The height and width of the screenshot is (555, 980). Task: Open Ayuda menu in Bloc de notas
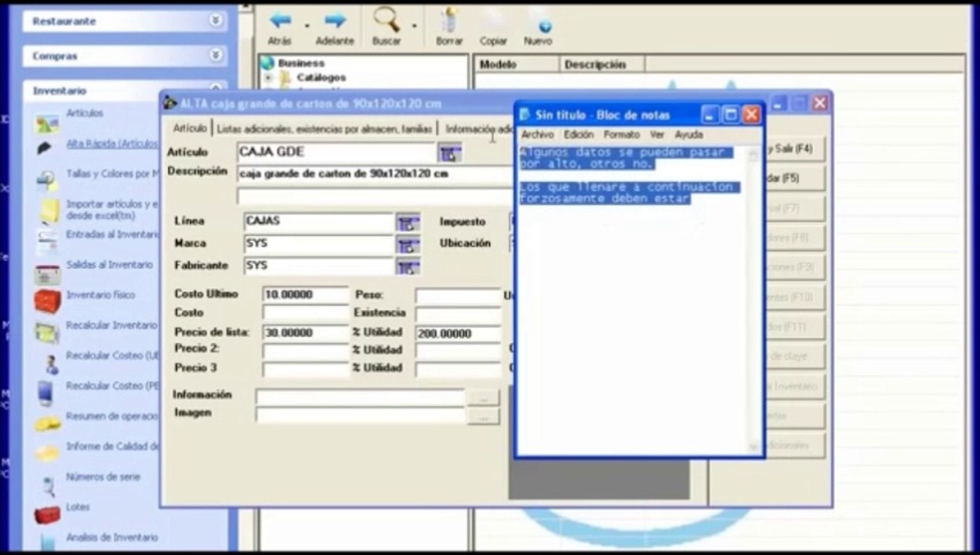click(x=689, y=134)
